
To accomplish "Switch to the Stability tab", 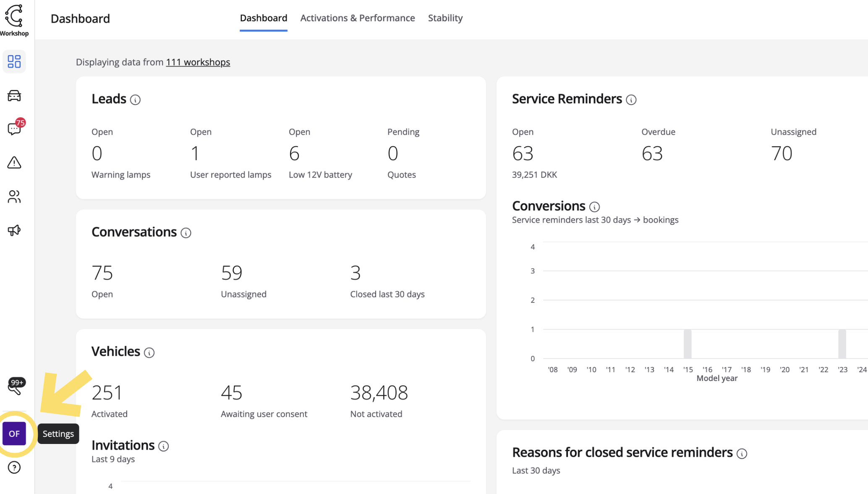I will click(445, 18).
